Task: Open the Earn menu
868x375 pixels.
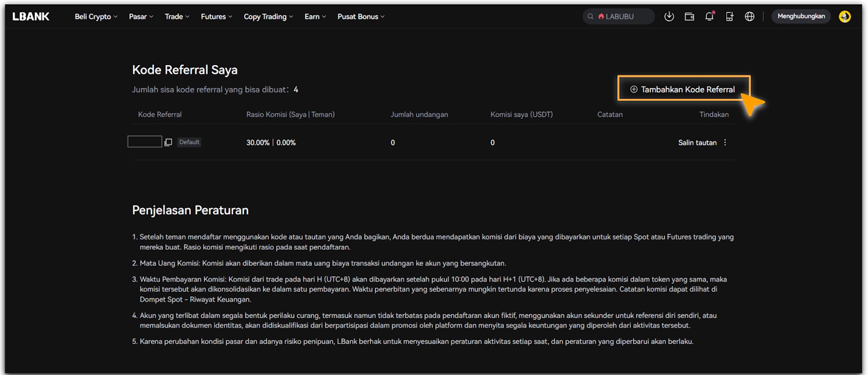Action: point(315,17)
